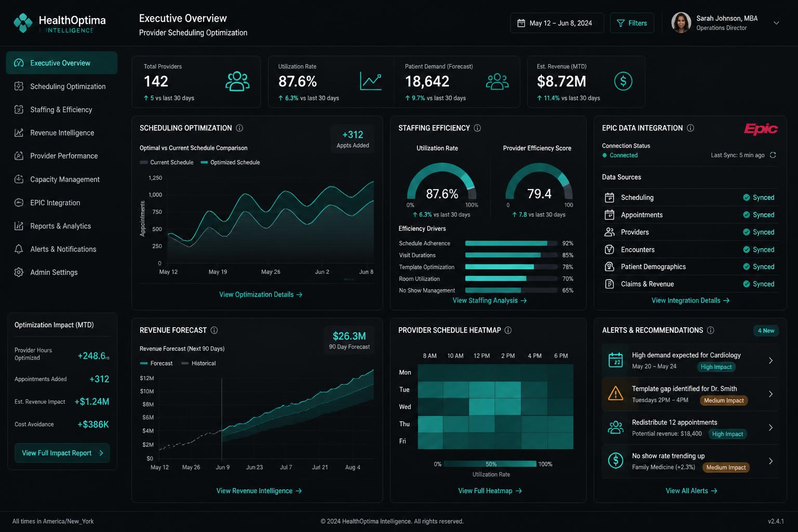
Task: Click the heatmap Utilization Rate color scale
Action: click(490, 464)
